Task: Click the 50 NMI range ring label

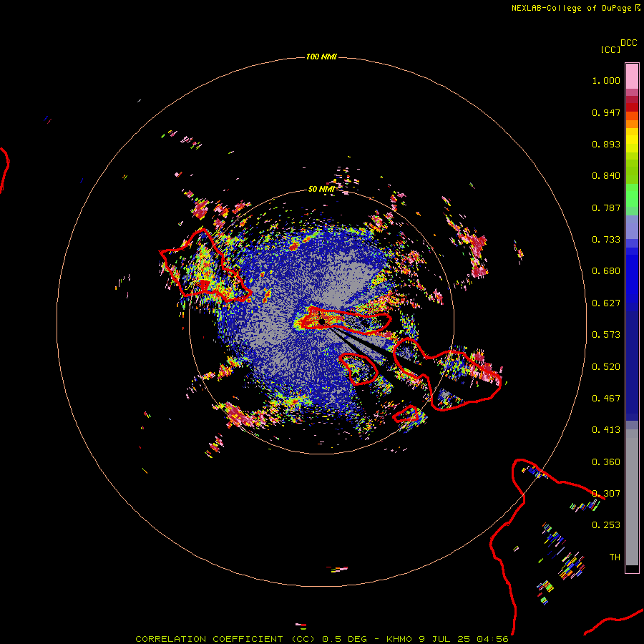Action: point(321,189)
